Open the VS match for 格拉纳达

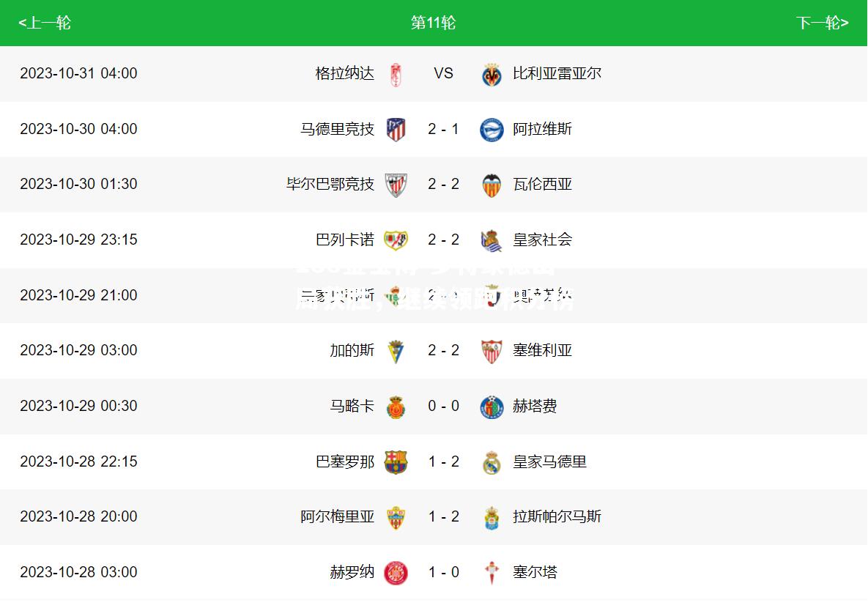tap(443, 73)
